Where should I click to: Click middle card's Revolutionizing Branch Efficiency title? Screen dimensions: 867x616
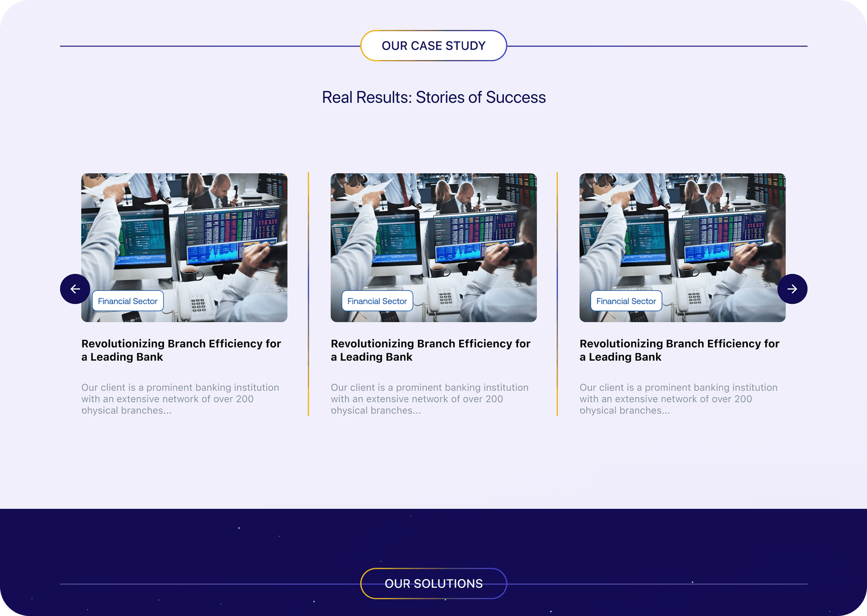tap(430, 350)
